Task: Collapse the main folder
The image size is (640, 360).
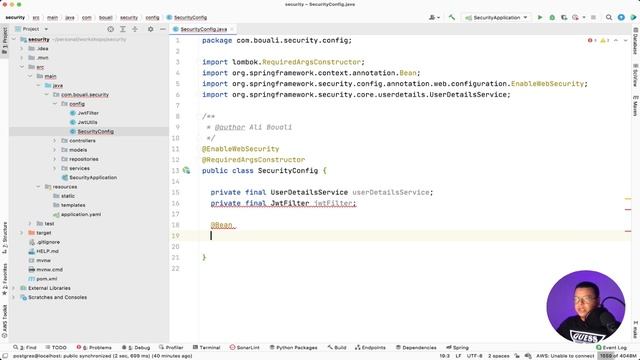Action: pos(30,76)
